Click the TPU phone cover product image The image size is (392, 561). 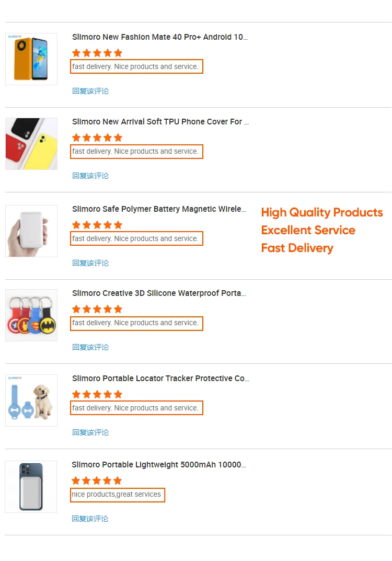click(31, 144)
